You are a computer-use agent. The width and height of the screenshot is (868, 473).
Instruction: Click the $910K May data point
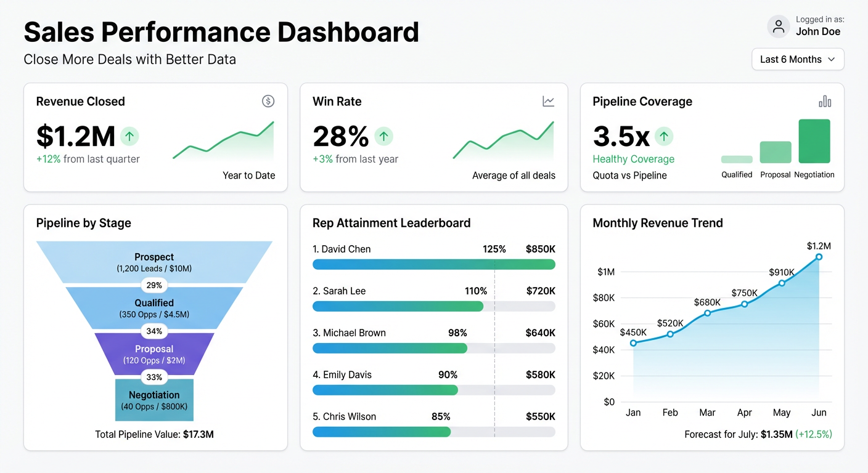point(782,283)
